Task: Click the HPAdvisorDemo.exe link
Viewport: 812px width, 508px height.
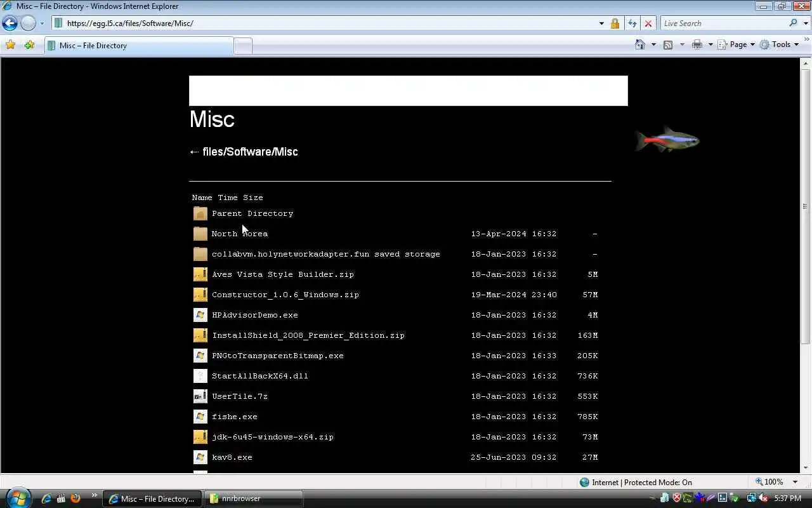Action: (255, 315)
